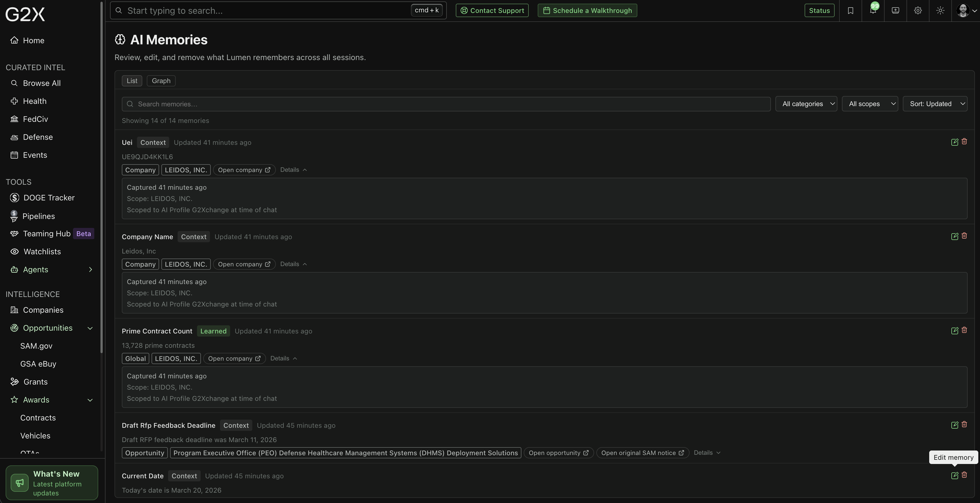Image resolution: width=980 pixels, height=503 pixels.
Task: Open company link in Company Name memory
Action: click(244, 264)
